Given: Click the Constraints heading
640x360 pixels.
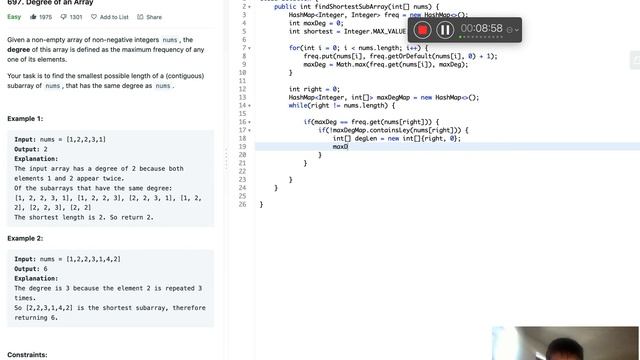Looking at the screenshot, I should click(x=27, y=355).
